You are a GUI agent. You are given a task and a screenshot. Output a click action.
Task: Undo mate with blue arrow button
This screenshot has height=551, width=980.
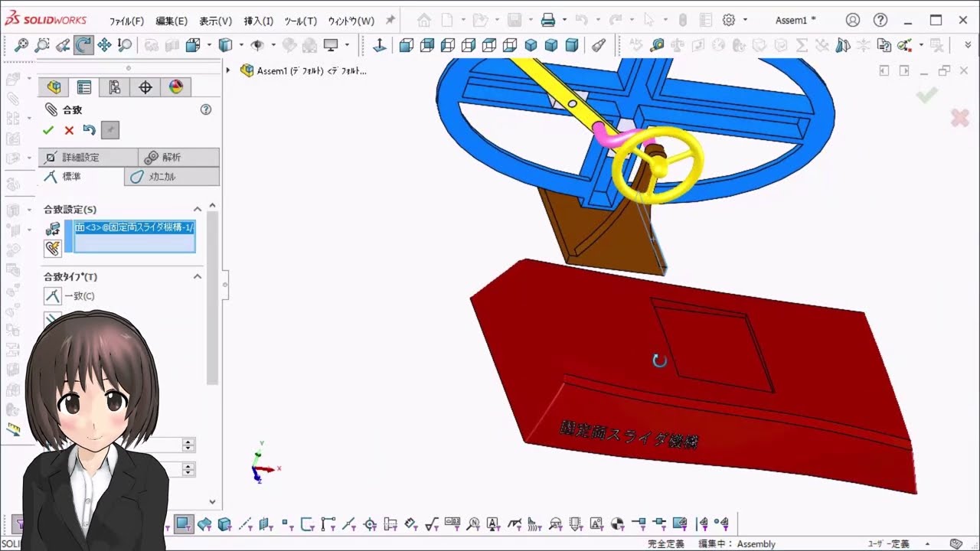click(x=90, y=130)
